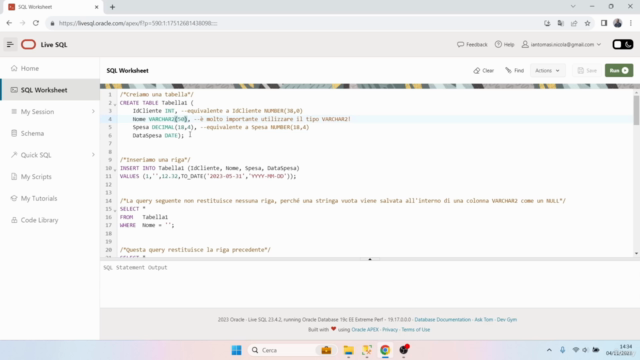Screen dimensions: 640x360
Task: Open the Chrome profile avatar
Action: click(x=618, y=23)
